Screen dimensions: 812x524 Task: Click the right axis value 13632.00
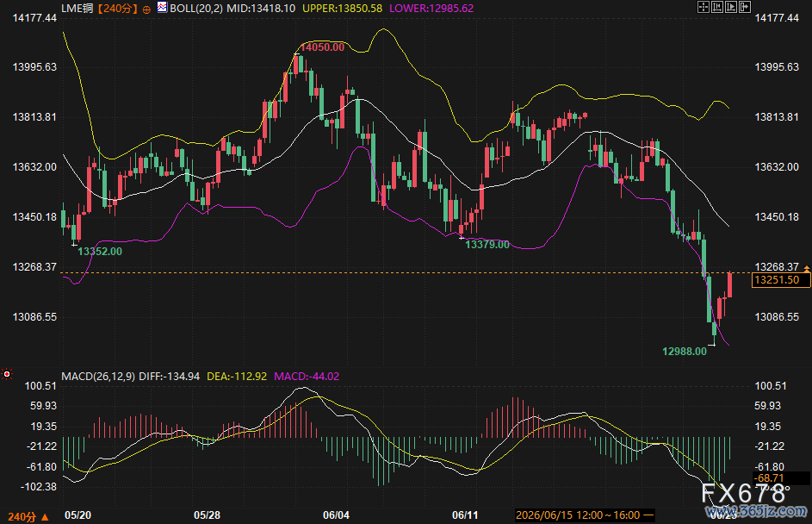pos(777,167)
